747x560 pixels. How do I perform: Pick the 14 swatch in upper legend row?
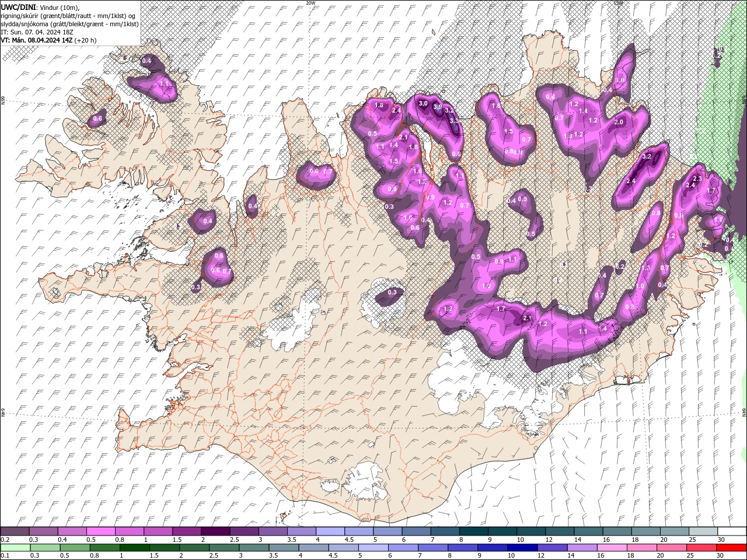click(588, 531)
